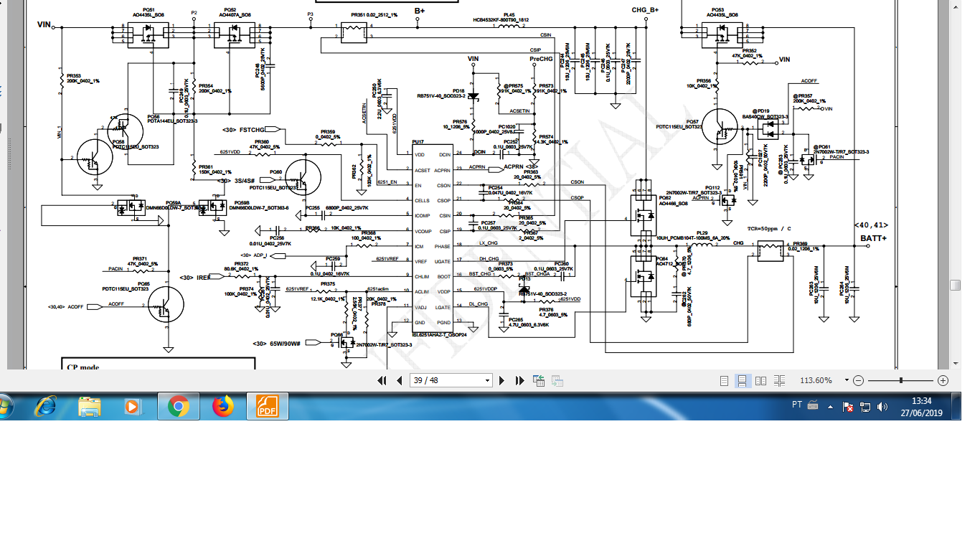
Task: Click the grayed next view icon
Action: (556, 380)
